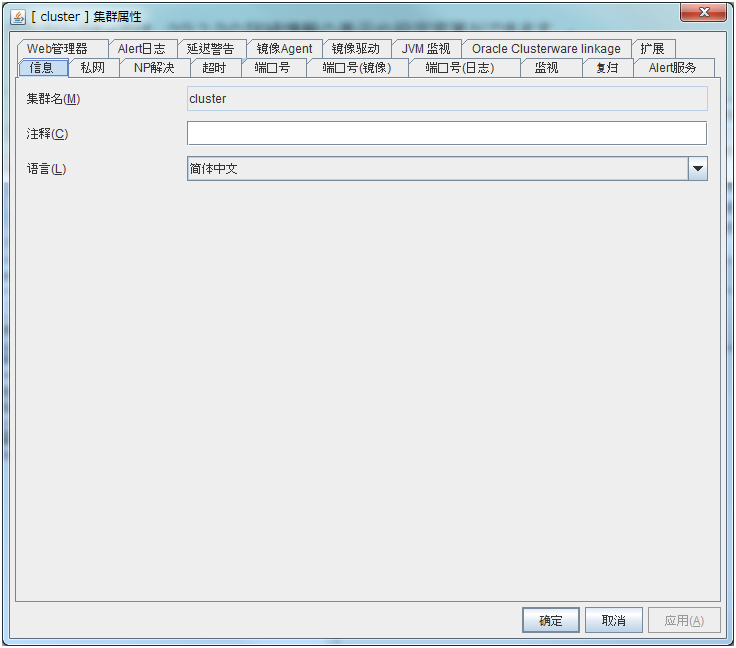
Task: Click the 语言(L) label
Action: pos(46,168)
